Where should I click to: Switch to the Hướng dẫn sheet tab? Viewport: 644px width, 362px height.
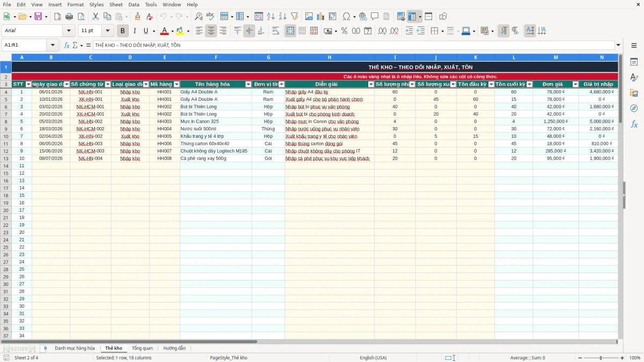tap(174, 349)
